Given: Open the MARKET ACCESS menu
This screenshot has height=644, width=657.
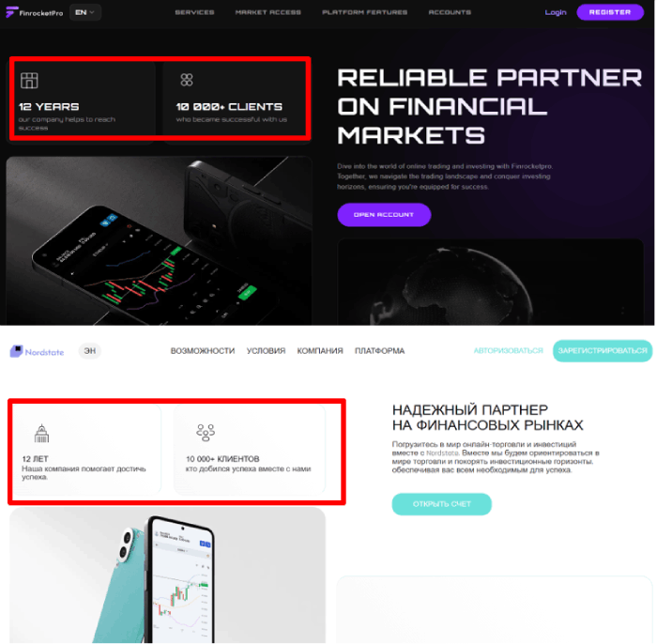Looking at the screenshot, I should pyautogui.click(x=268, y=12).
